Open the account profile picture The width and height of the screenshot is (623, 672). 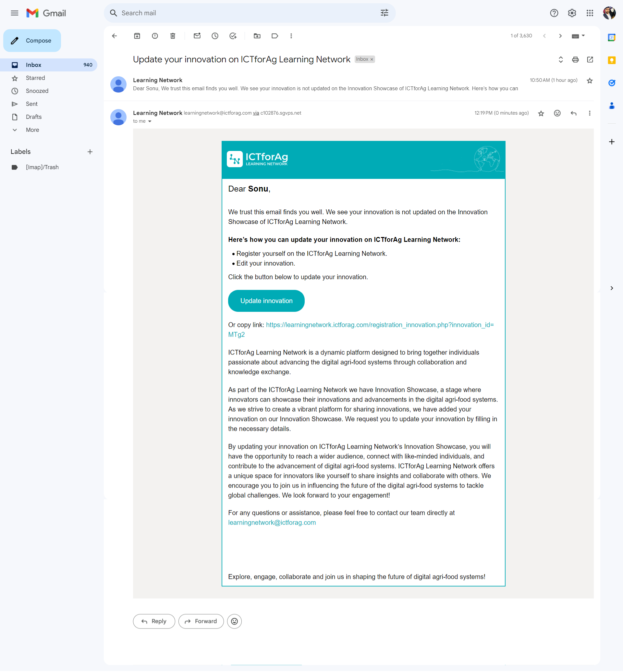coord(609,13)
